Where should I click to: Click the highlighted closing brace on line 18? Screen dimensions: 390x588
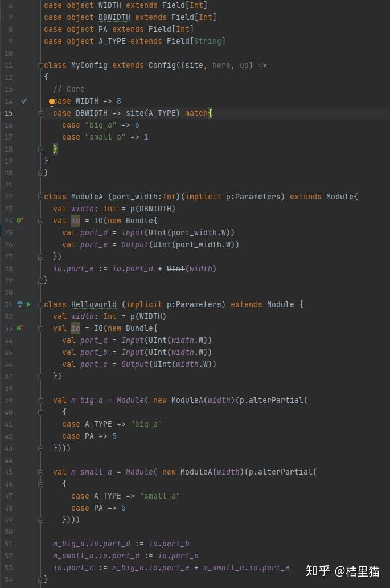tap(55, 149)
